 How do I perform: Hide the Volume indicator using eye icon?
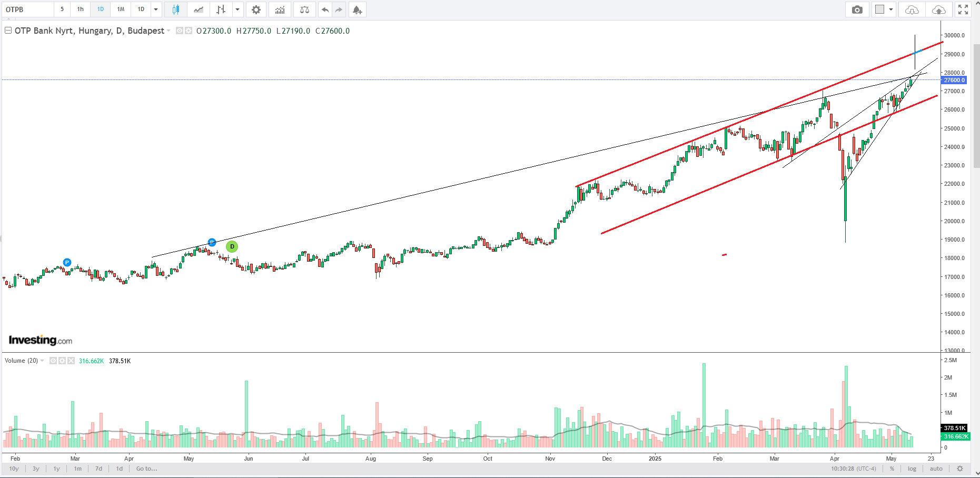[x=53, y=361]
